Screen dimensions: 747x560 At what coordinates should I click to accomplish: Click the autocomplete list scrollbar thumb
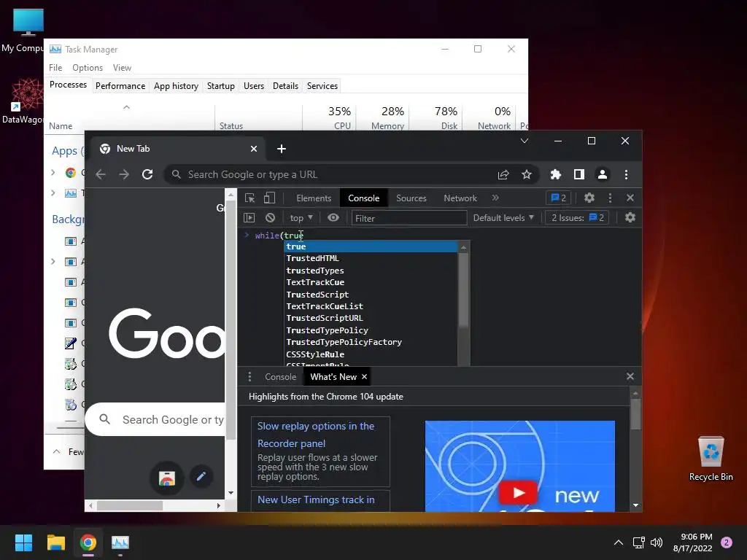(463, 290)
